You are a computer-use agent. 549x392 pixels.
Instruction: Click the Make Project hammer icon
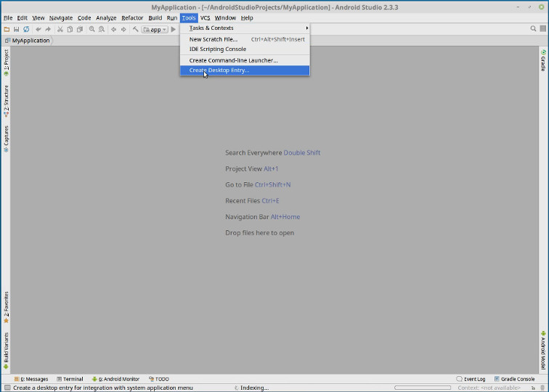[x=136, y=29]
